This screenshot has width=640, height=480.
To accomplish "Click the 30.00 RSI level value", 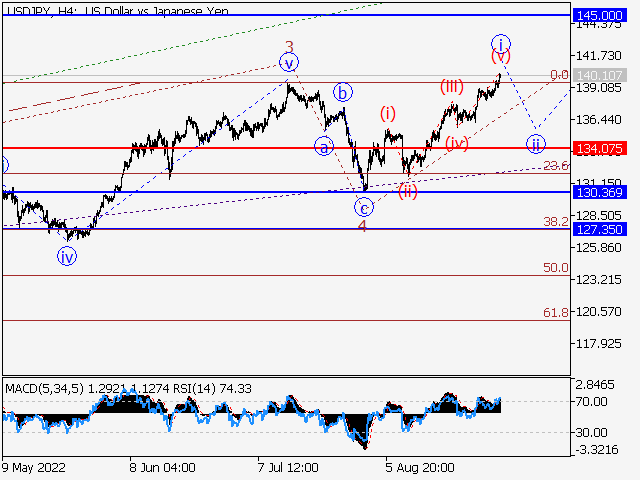I will (591, 432).
